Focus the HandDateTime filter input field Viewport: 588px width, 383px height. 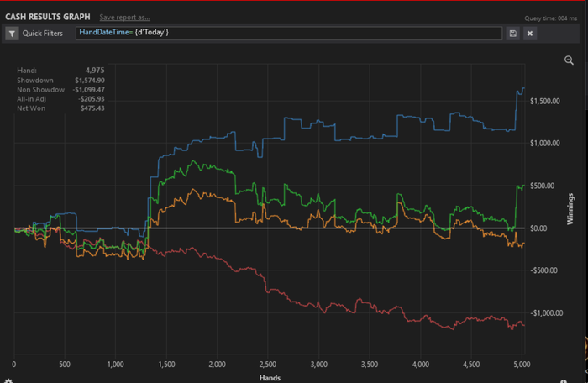(x=289, y=33)
